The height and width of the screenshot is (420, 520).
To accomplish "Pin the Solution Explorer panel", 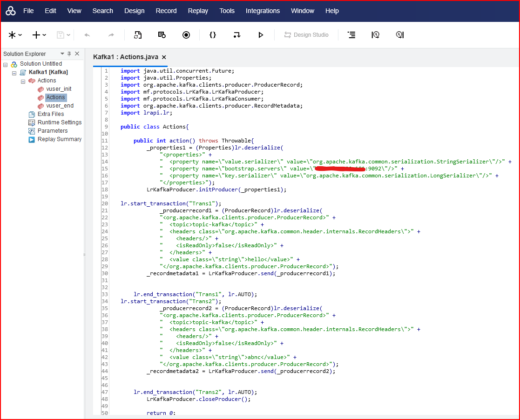I will [69, 54].
